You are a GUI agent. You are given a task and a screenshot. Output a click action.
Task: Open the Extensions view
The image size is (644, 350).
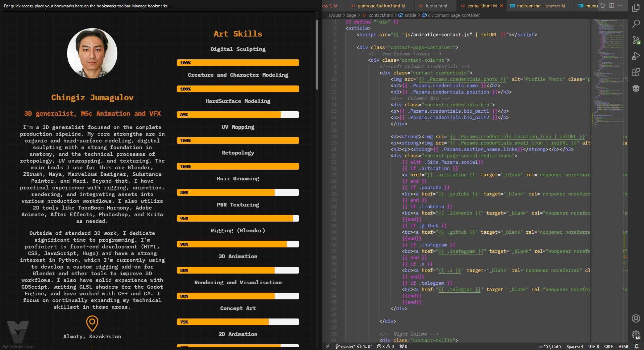[636, 72]
